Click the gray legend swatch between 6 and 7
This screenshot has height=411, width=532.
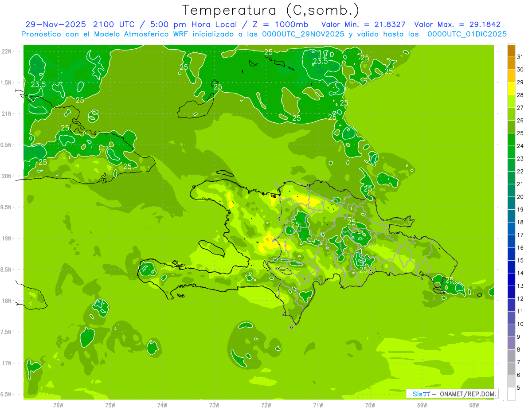point(511,369)
